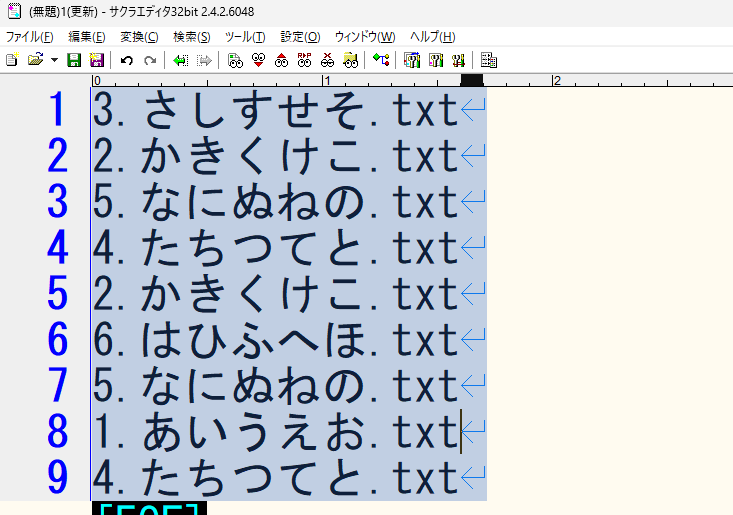Click the Redo arrow icon
733x515 pixels.
[150, 60]
